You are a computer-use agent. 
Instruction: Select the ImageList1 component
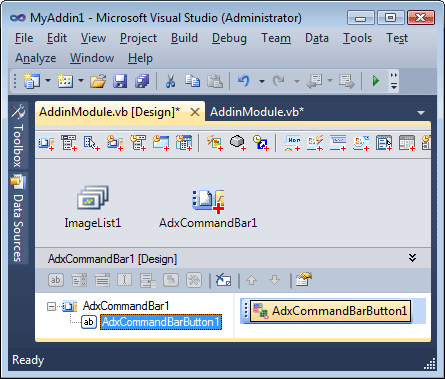click(x=93, y=207)
